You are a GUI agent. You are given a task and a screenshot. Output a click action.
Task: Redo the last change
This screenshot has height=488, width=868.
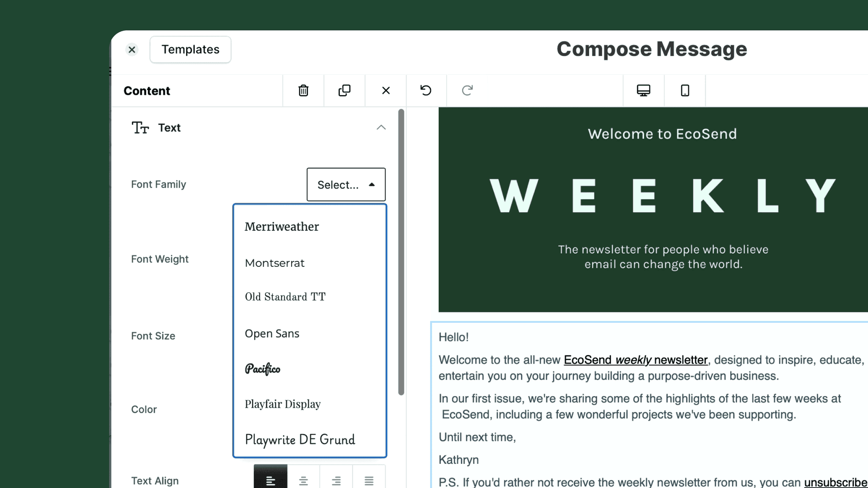pyautogui.click(x=467, y=90)
